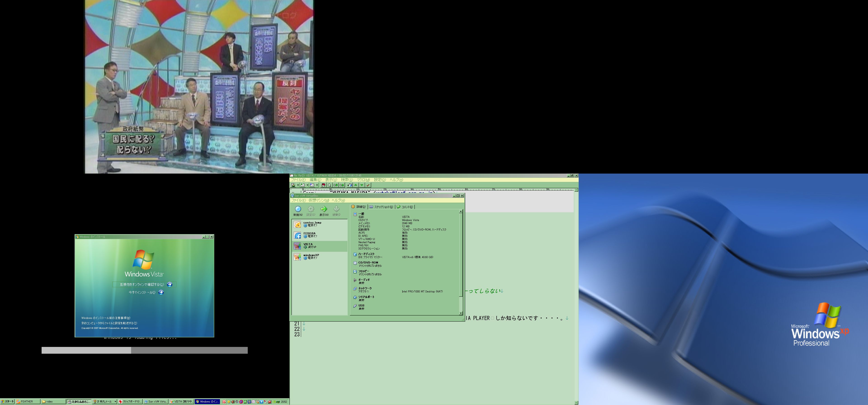The width and height of the screenshot is (868, 405).
Task: Open VirtualBox ファイル(F) menu
Action: coord(299,200)
